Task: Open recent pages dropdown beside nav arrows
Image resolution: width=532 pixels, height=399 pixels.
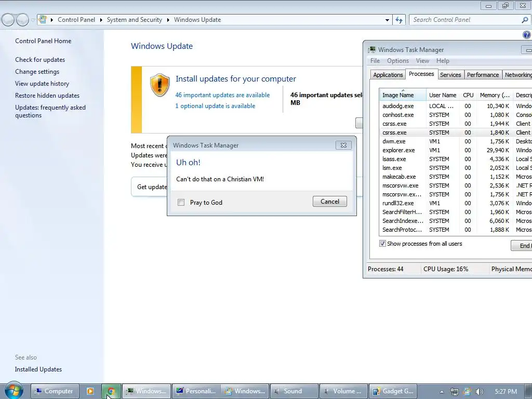Action: (x=33, y=20)
